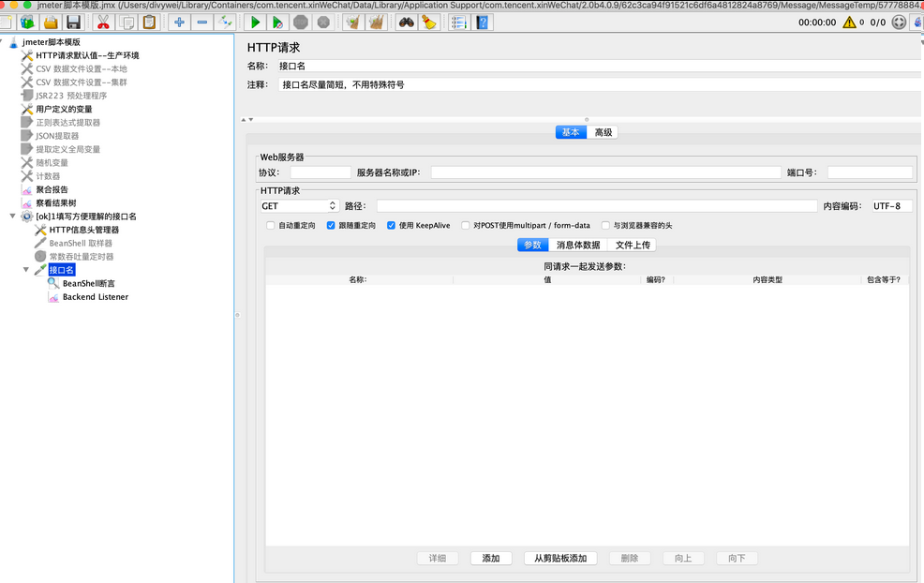Toggle 自动重定向 checkbox
The width and height of the screenshot is (924, 583).
(x=271, y=225)
